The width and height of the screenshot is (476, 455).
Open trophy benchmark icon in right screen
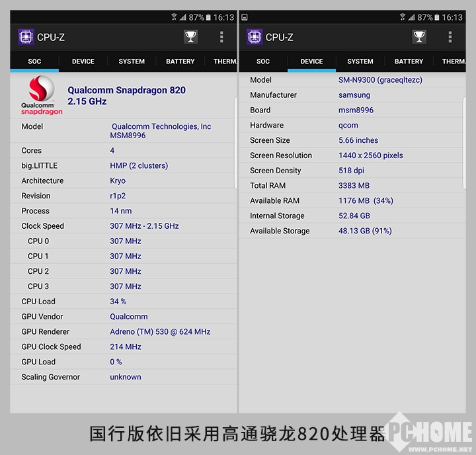tap(419, 37)
